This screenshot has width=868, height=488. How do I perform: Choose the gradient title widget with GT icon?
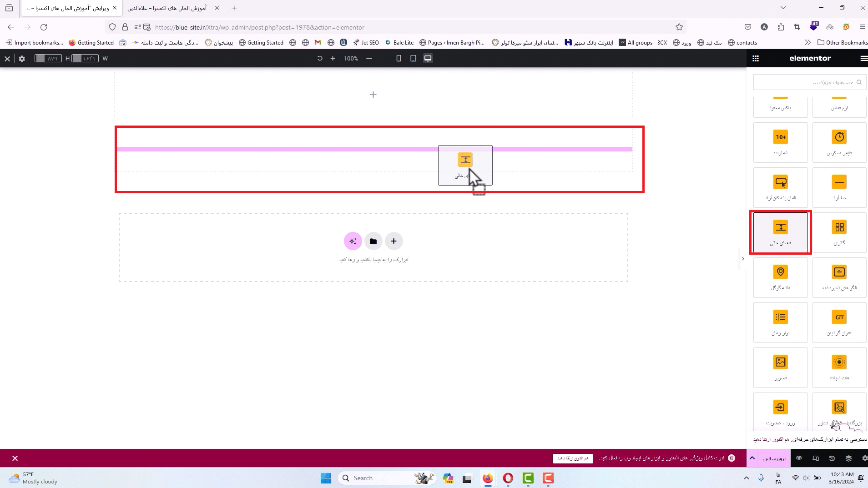[x=839, y=322]
